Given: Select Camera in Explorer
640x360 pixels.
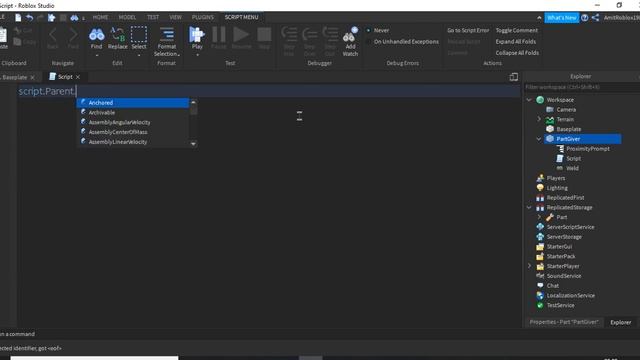Looking at the screenshot, I should (566, 110).
